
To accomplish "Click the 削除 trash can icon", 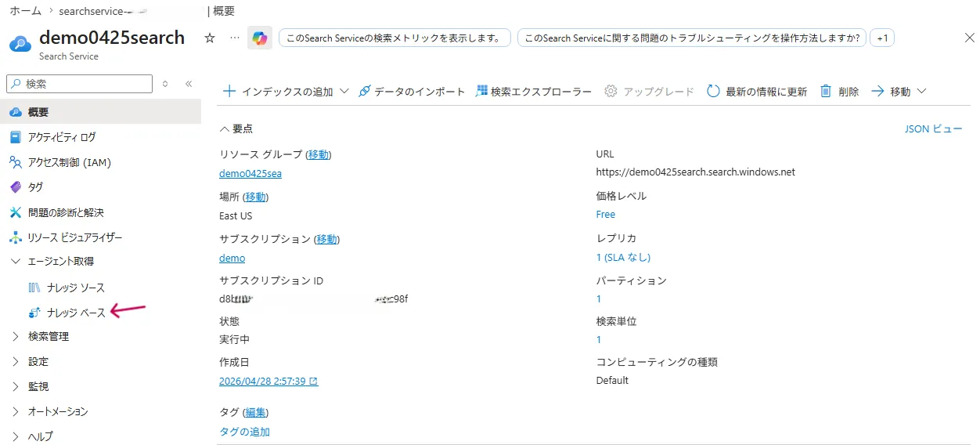I will (x=826, y=92).
